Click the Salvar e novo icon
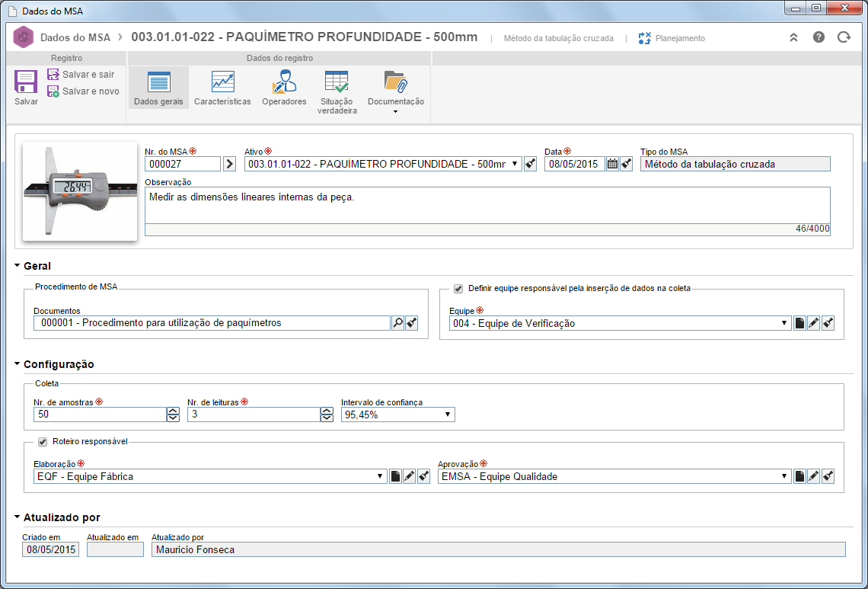This screenshot has width=868, height=589. pyautogui.click(x=53, y=91)
